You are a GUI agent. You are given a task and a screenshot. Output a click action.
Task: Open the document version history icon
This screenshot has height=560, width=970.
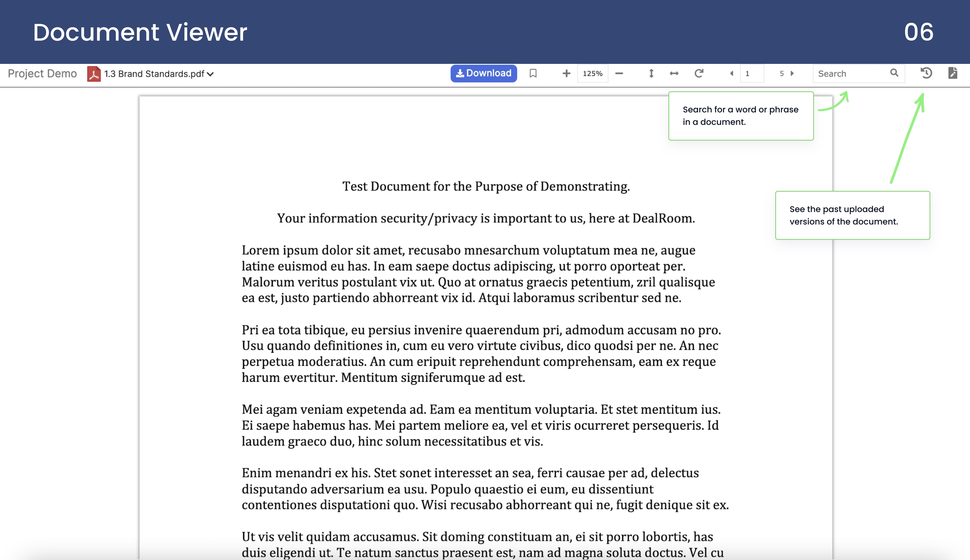(926, 73)
